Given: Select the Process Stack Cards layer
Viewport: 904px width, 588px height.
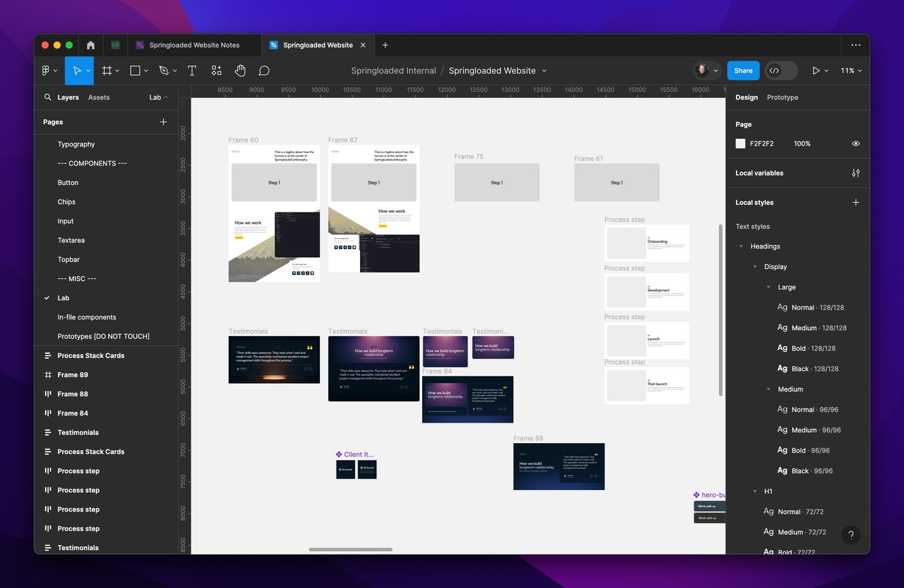Looking at the screenshot, I should [91, 355].
